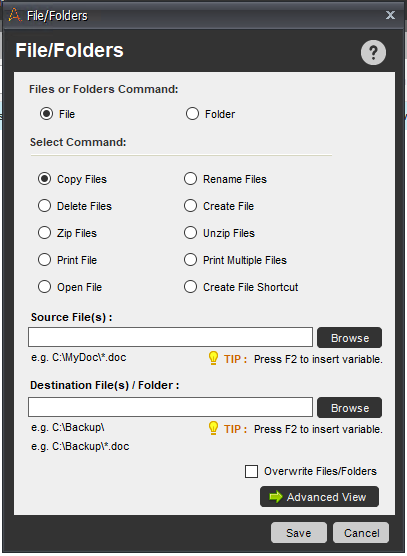The width and height of the screenshot is (407, 556).
Task: Focus the Source File(s) text field
Action: pyautogui.click(x=171, y=337)
